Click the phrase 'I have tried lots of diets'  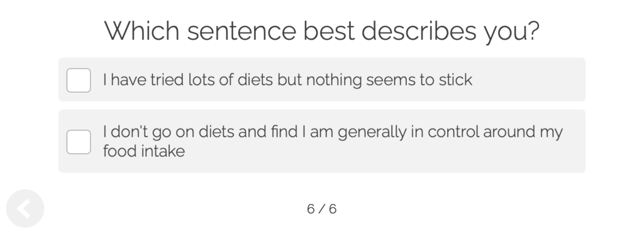coord(187,80)
